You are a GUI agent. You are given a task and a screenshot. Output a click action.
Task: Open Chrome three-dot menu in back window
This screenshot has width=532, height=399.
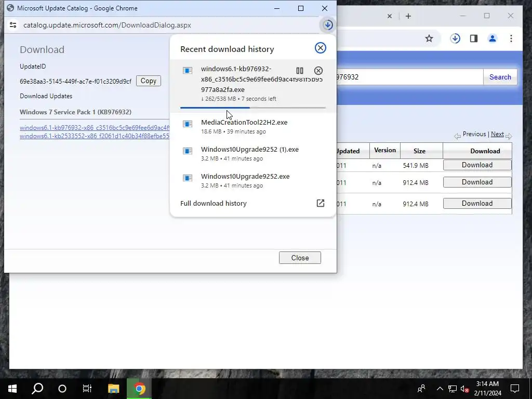pos(511,38)
